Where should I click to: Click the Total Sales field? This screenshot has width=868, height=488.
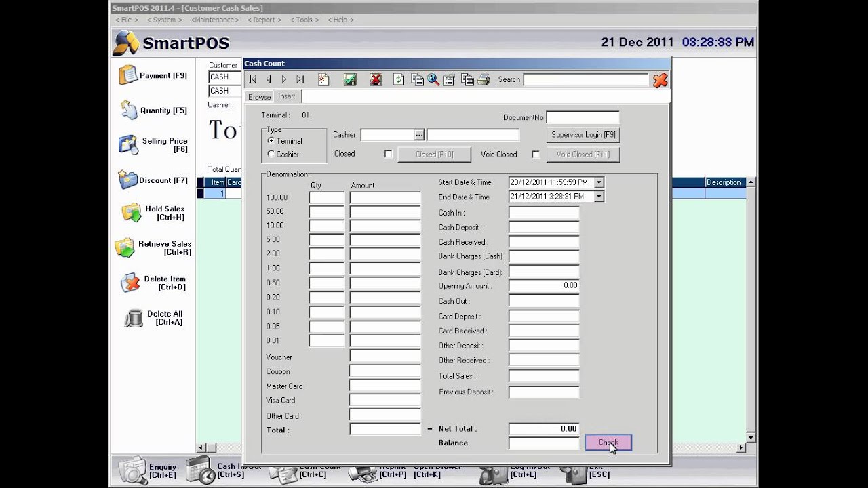pyautogui.click(x=544, y=376)
